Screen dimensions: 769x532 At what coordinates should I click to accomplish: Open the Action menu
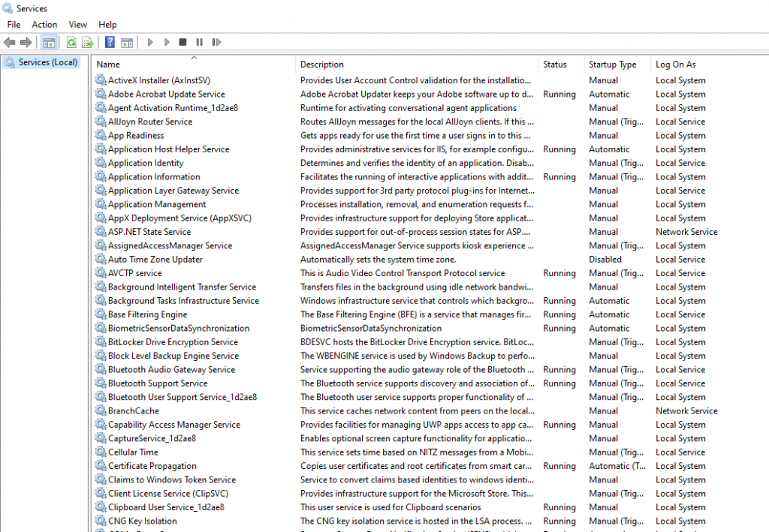[x=44, y=24]
